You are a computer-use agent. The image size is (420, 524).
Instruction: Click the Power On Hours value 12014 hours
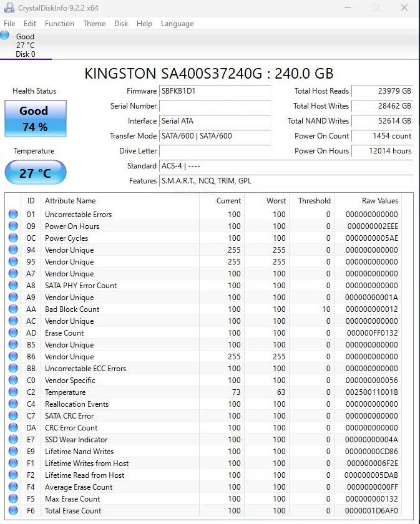(x=382, y=151)
